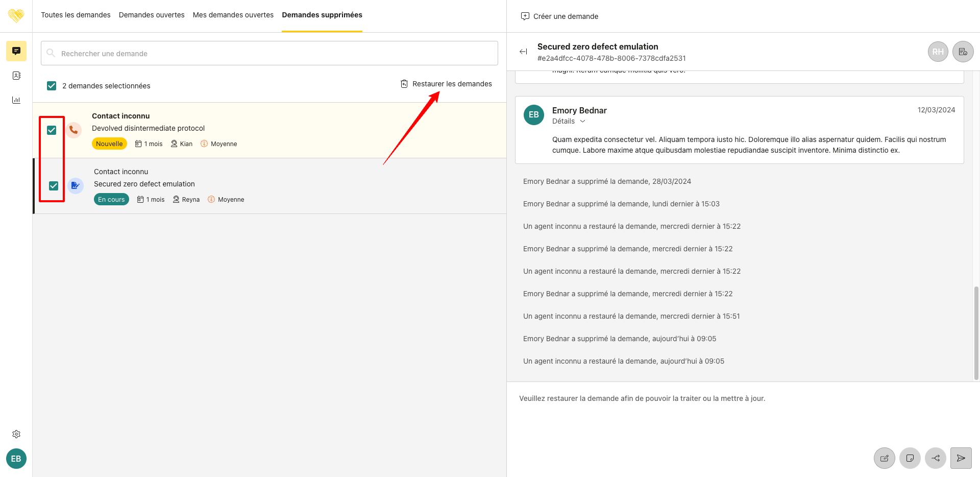Click the conversation panel vertical scrollbar

pos(976,332)
